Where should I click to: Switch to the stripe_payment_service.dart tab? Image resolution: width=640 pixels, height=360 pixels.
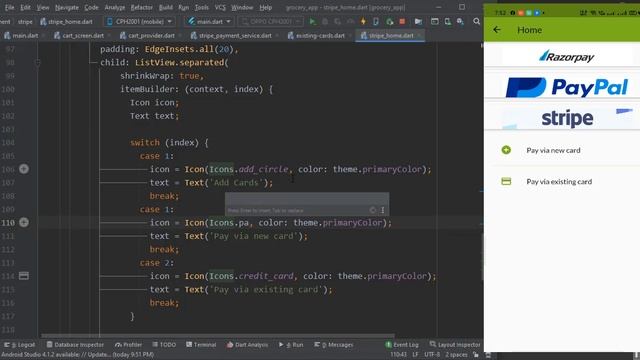[x=235, y=36]
